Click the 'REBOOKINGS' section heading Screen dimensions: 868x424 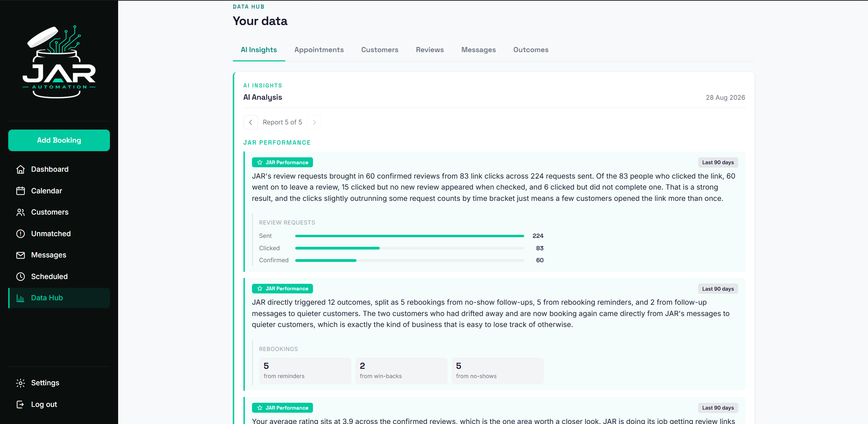[x=278, y=349]
